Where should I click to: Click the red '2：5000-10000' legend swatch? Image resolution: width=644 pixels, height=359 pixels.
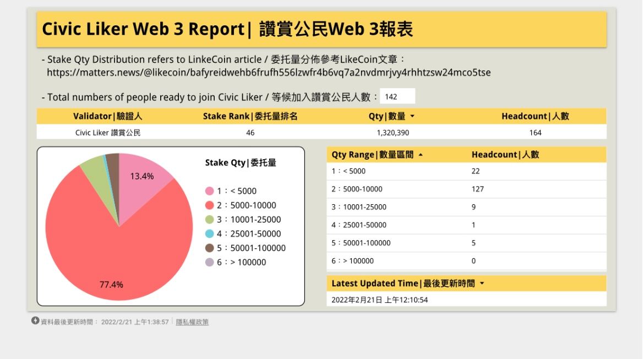[210, 205]
